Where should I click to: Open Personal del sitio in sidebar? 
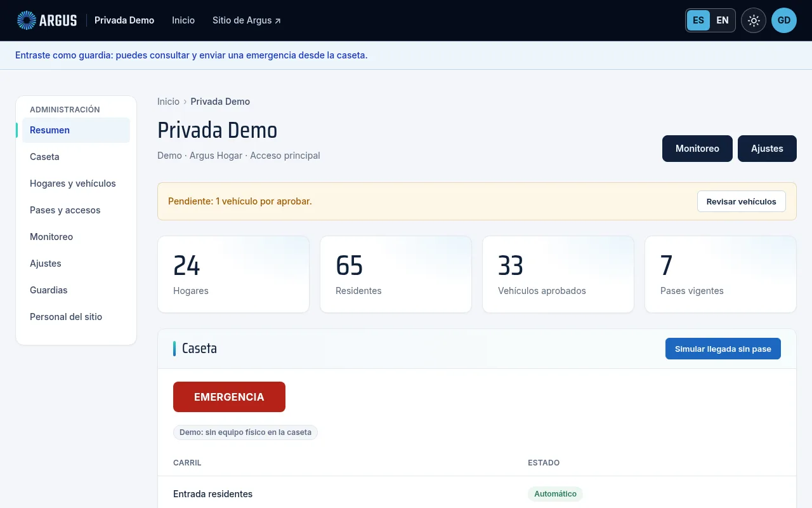coord(76,317)
